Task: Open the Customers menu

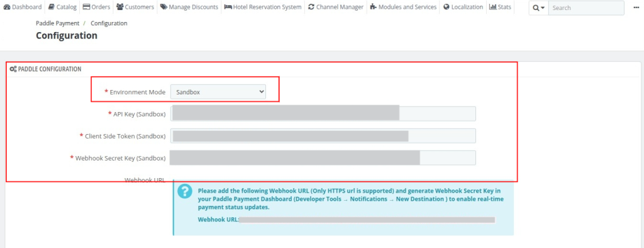Action: [x=135, y=7]
